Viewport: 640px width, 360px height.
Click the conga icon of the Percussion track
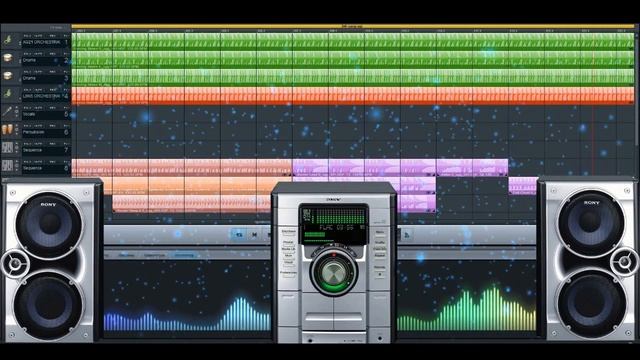7,130
